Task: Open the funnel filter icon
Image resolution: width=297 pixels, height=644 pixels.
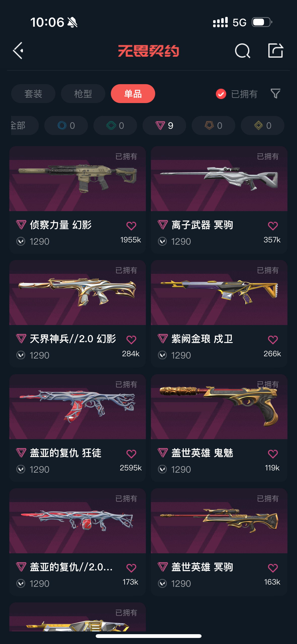Action: [275, 94]
